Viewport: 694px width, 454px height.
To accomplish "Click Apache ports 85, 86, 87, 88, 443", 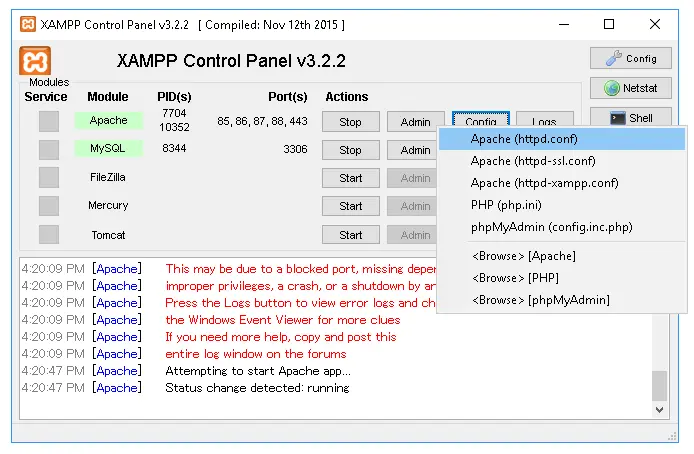I will 262,121.
